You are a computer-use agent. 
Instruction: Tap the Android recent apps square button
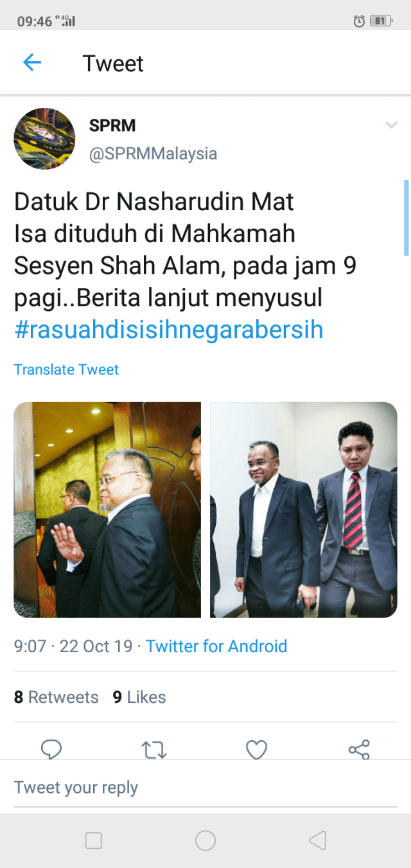[x=94, y=840]
